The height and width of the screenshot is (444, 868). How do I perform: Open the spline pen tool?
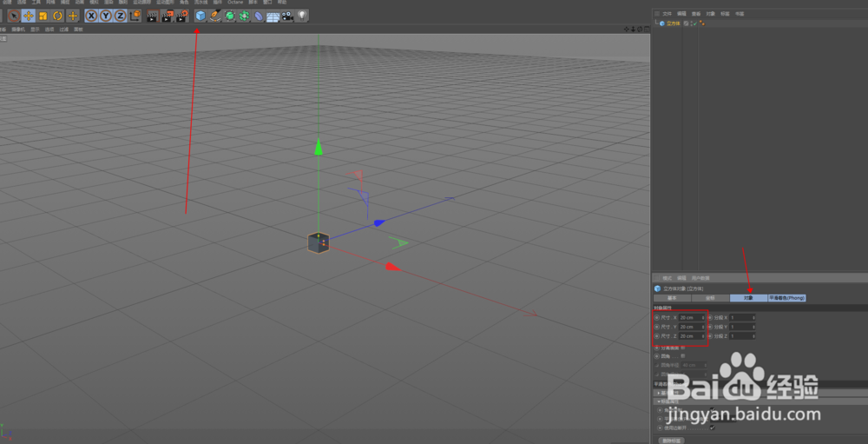coord(215,17)
